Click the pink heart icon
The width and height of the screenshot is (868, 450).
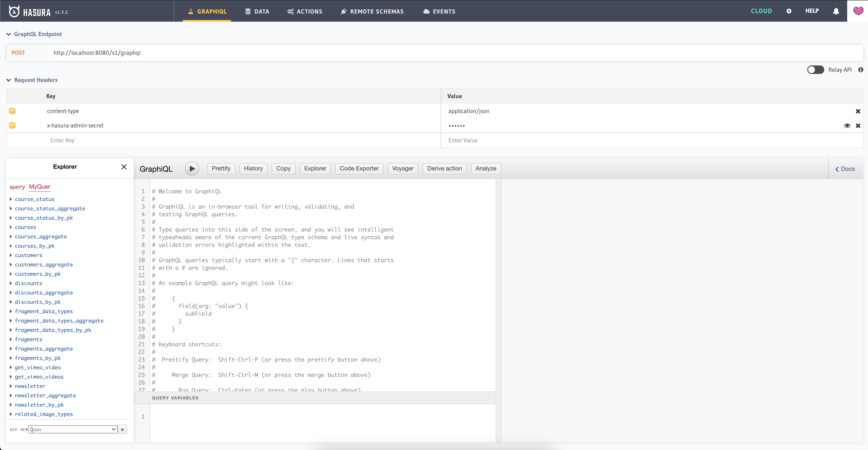[858, 11]
